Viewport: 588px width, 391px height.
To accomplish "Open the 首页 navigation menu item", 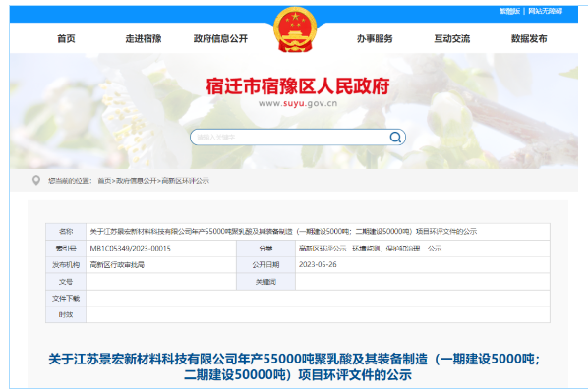I will coord(67,38).
